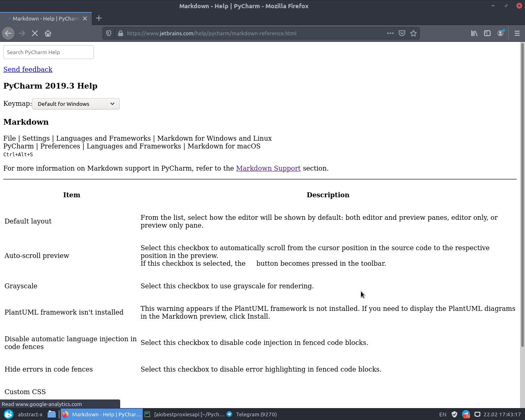Click the display tray icon

(477, 414)
